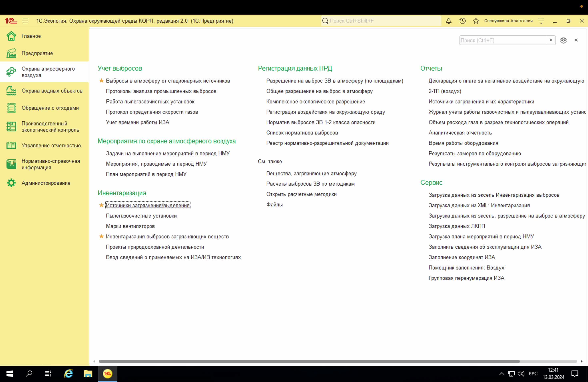The image size is (588, 382).
Task: Click Обращение с отходами icon
Action: 11,108
